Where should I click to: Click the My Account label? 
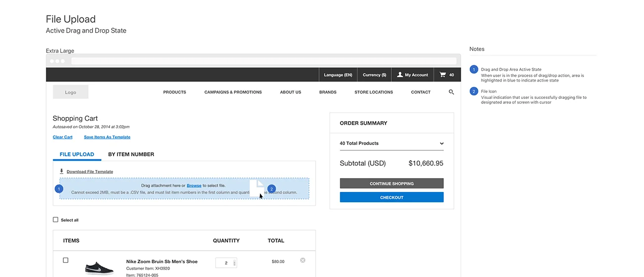(416, 75)
